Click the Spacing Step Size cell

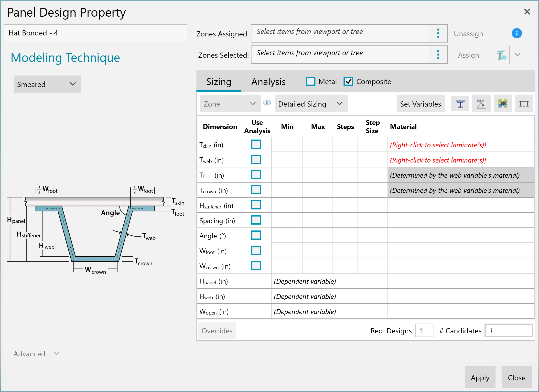coord(372,220)
